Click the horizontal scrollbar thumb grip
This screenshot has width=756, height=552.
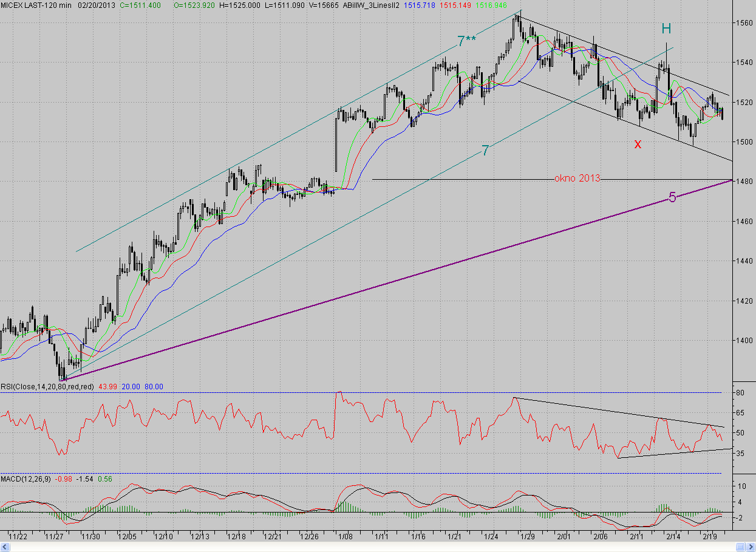[x=740, y=547]
